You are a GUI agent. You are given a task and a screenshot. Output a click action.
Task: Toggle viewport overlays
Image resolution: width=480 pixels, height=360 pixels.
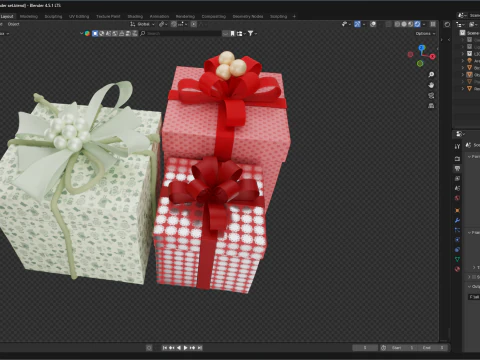coord(373,24)
